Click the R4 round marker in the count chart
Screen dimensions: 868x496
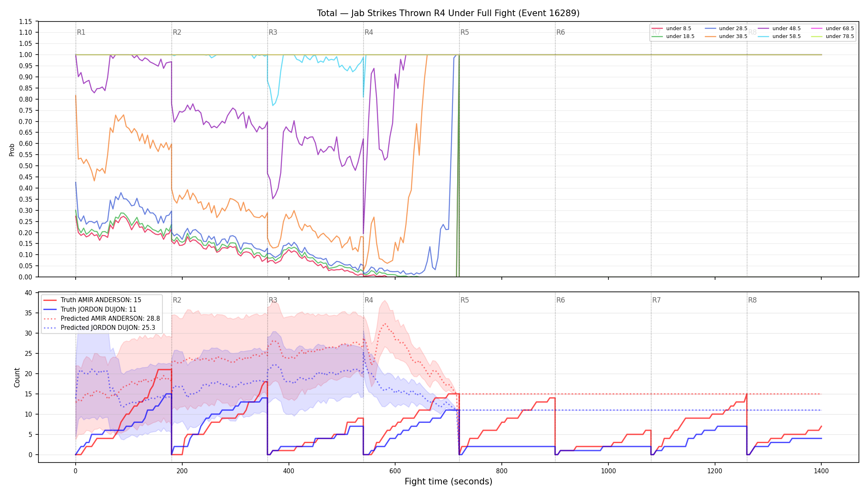[x=369, y=300]
